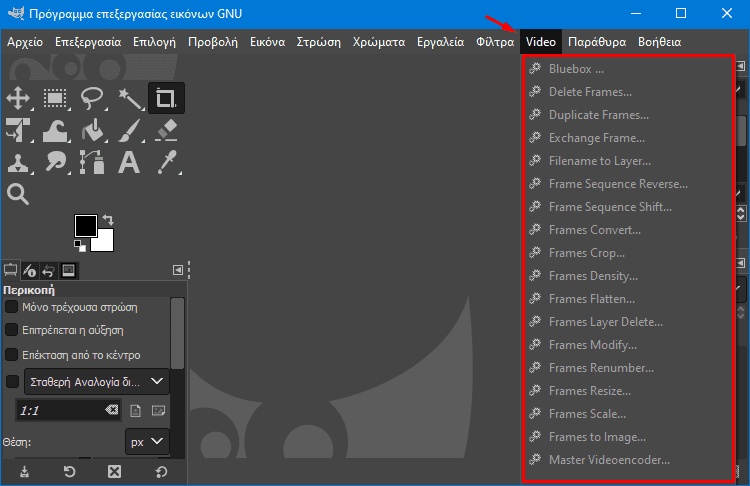Set landscape orientation for aspect ratio
750x486 pixels.
click(158, 410)
